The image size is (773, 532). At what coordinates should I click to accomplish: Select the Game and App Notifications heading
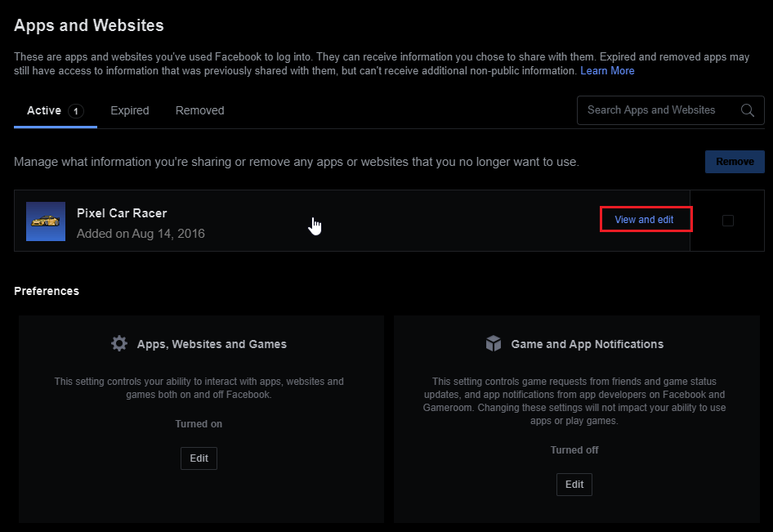click(588, 344)
